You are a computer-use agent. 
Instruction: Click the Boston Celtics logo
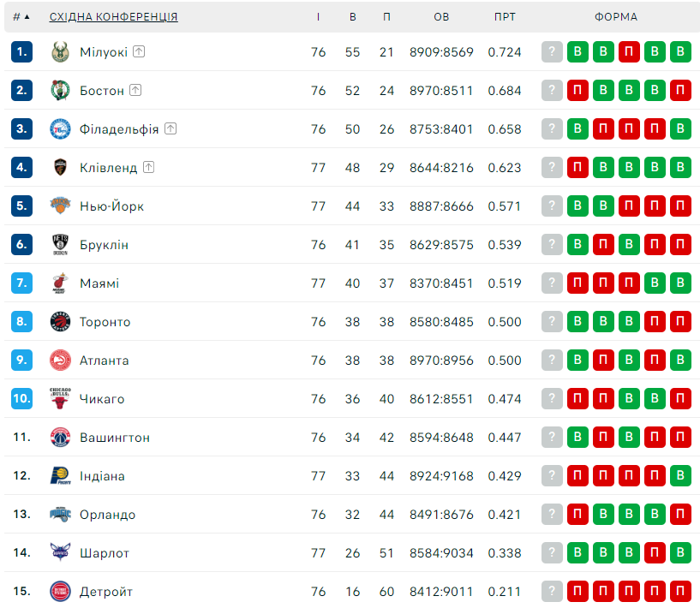click(x=60, y=90)
